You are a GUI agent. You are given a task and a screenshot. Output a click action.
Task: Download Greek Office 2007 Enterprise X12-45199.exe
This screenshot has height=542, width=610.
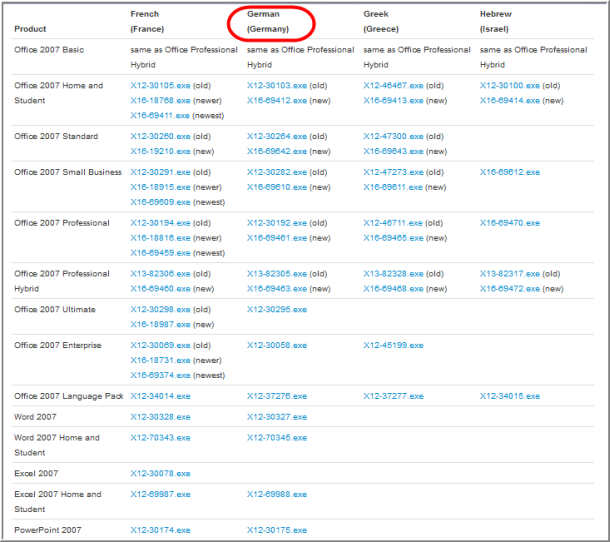393,346
